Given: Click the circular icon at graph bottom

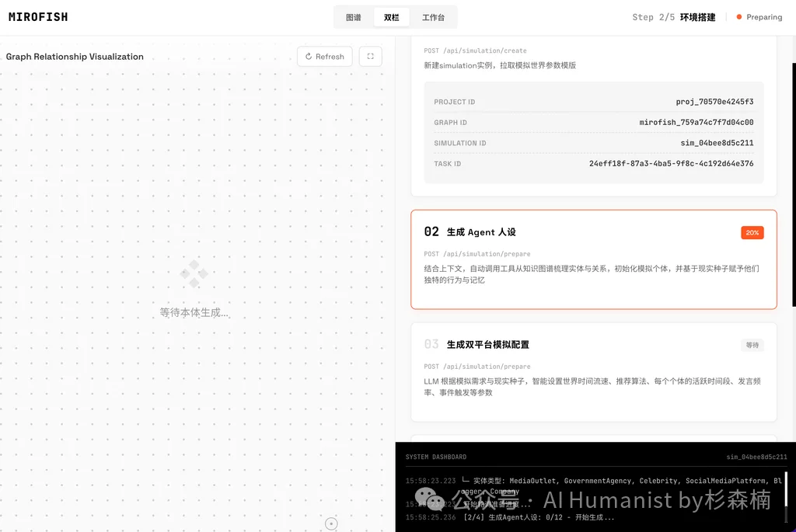Looking at the screenshot, I should tap(331, 523).
